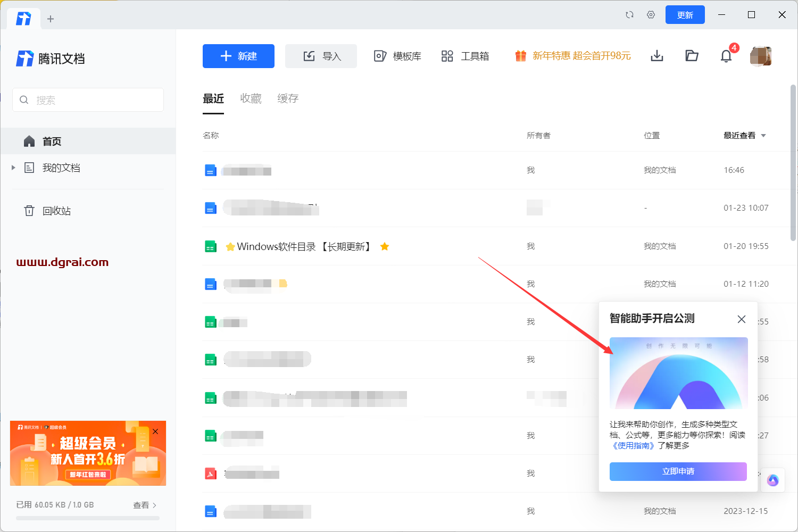798x532 pixels.
Task: Open Windows软件目录【长期更新】 document
Action: click(304, 246)
